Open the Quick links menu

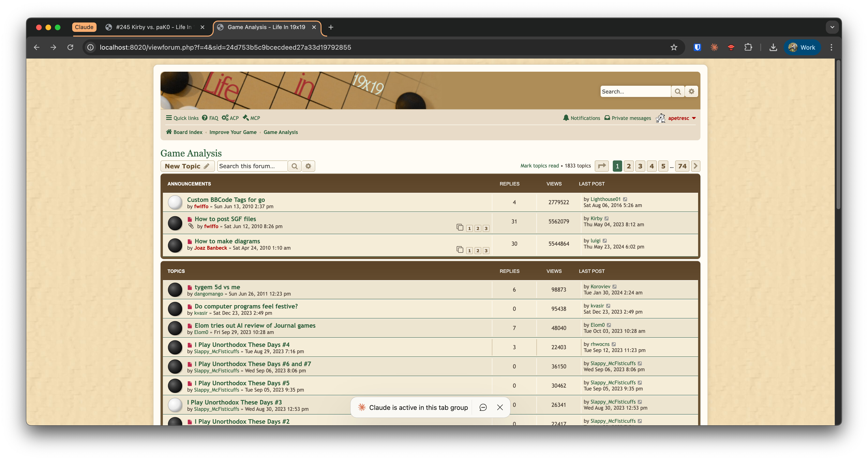click(x=182, y=118)
